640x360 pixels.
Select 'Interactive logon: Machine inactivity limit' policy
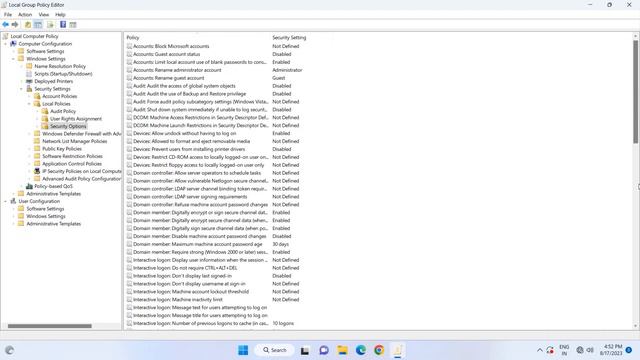coord(178,300)
